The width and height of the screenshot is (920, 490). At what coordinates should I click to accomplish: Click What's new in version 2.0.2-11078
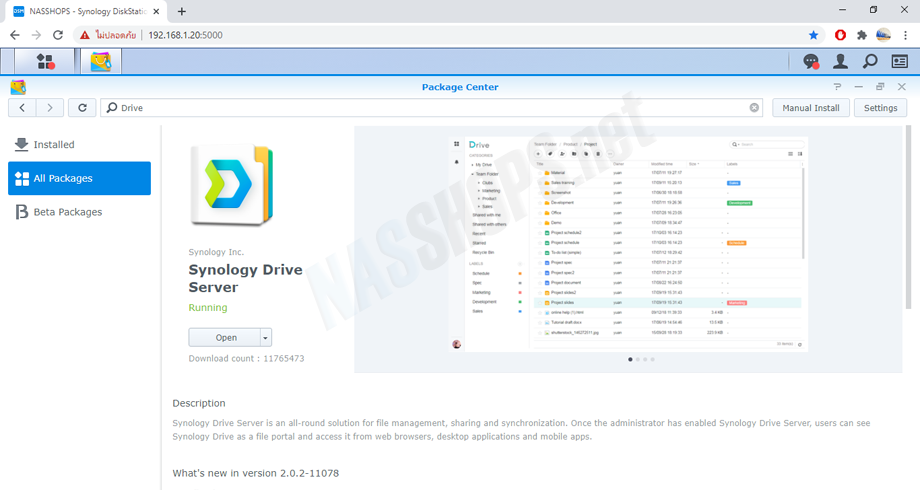coord(256,473)
